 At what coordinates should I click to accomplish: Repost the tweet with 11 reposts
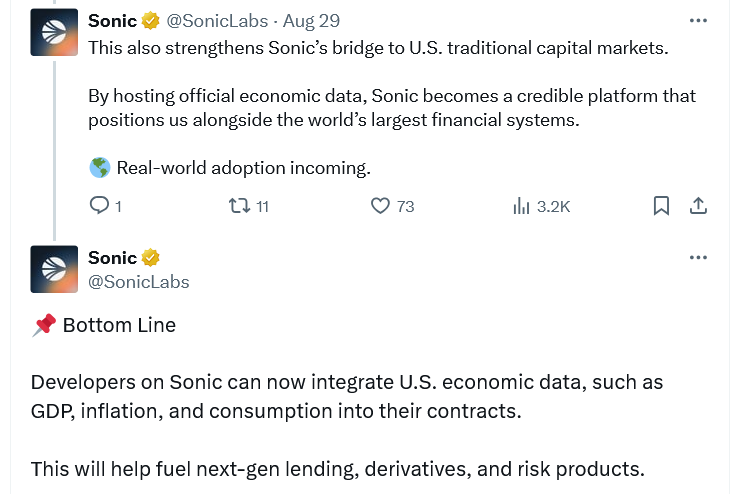point(240,206)
